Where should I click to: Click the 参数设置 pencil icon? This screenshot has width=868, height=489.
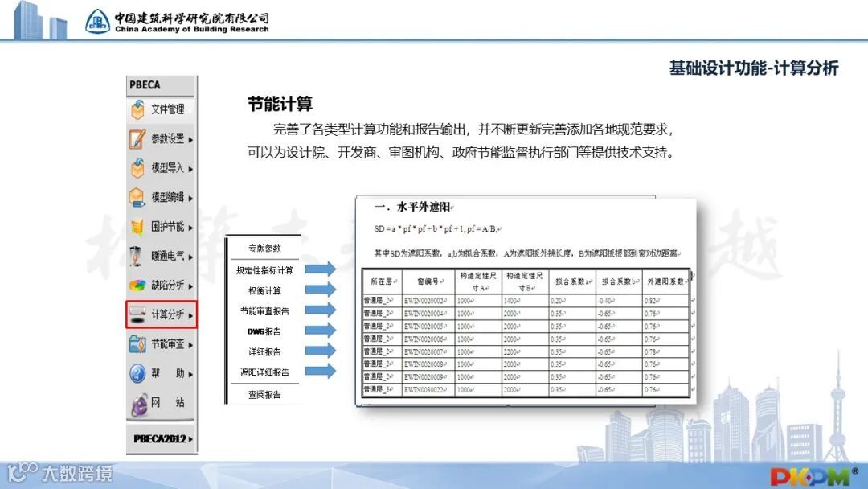click(x=138, y=138)
